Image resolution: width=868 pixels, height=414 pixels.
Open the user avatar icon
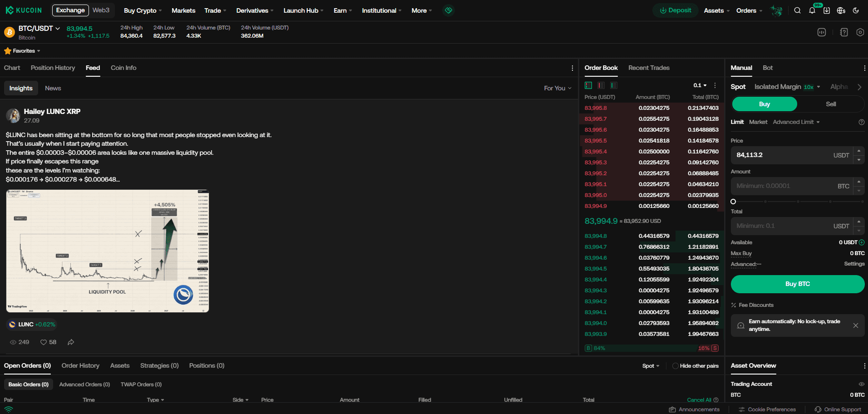pos(777,10)
